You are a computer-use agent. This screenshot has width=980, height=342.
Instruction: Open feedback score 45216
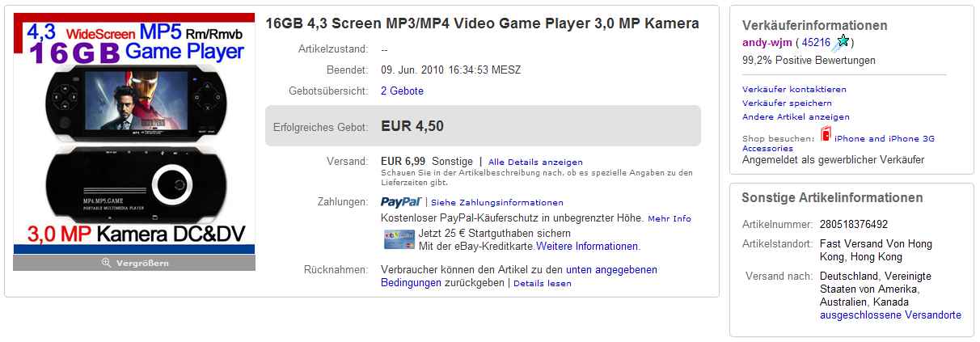[x=815, y=43]
